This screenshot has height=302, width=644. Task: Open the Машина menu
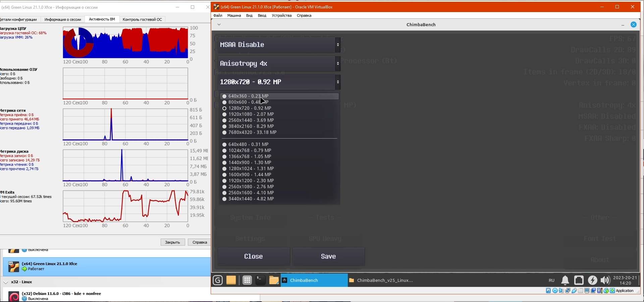(234, 15)
